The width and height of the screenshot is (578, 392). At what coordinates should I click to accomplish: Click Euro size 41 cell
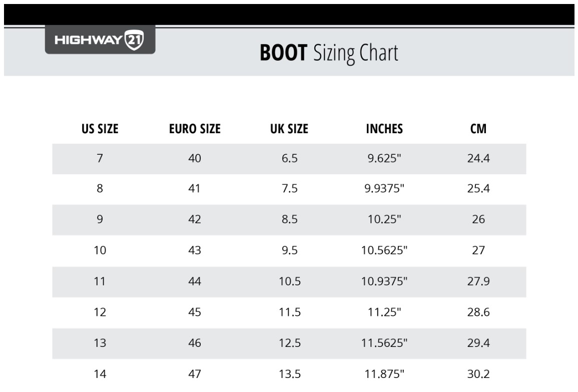[194, 188]
